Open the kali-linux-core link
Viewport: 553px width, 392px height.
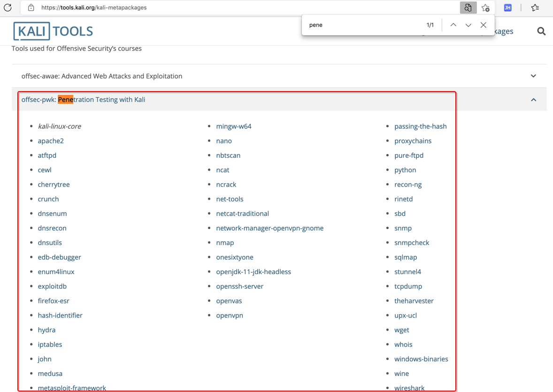tap(60, 126)
